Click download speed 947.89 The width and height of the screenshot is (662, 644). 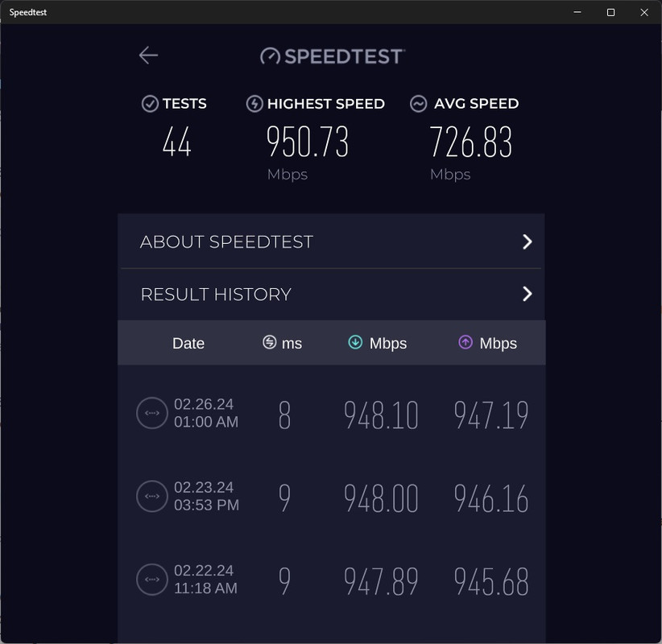click(381, 581)
